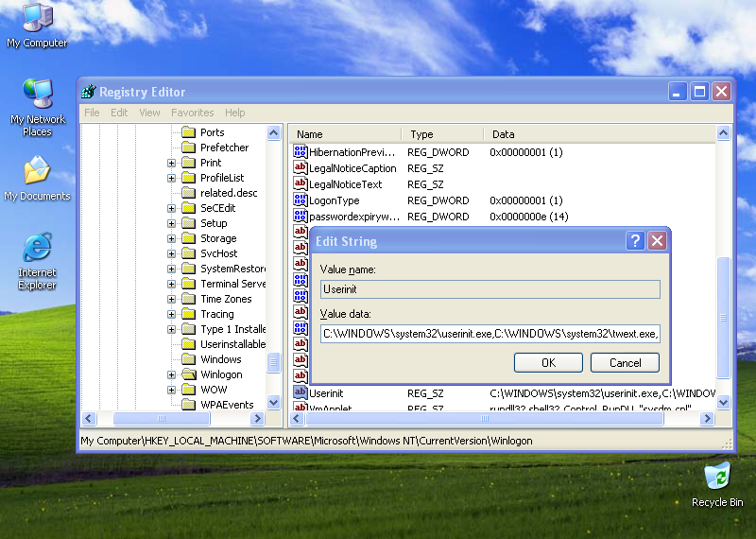The height and width of the screenshot is (539, 756).
Task: Click tree pane scroll down arrow
Action: [273, 402]
